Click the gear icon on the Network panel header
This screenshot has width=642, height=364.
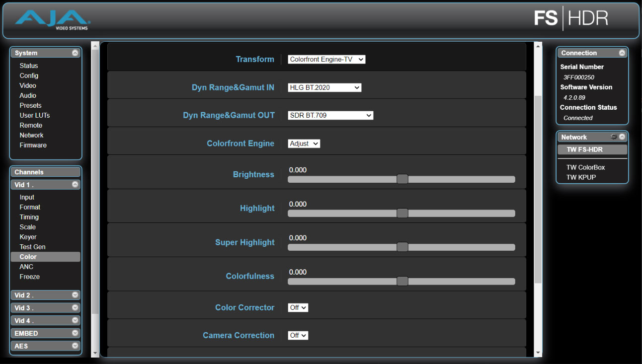614,137
